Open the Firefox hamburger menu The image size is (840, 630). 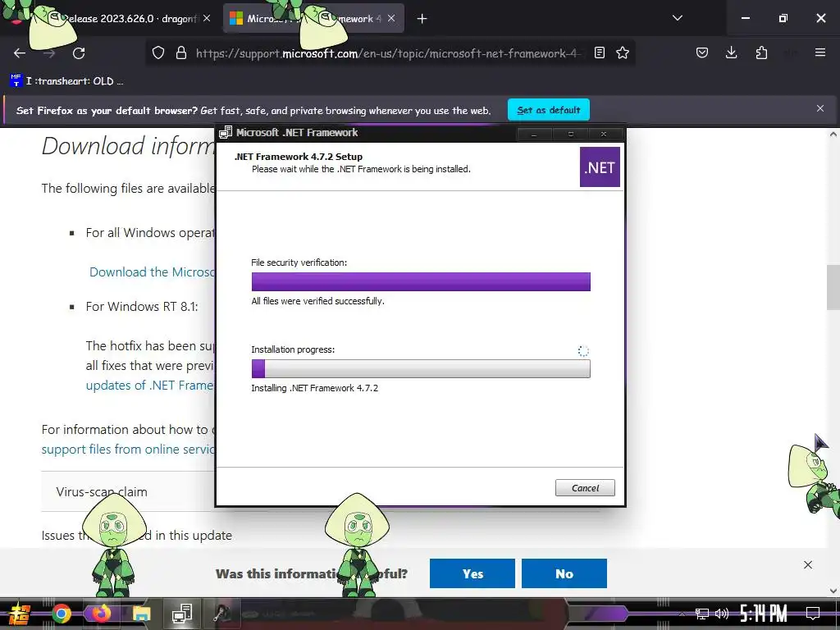(819, 52)
